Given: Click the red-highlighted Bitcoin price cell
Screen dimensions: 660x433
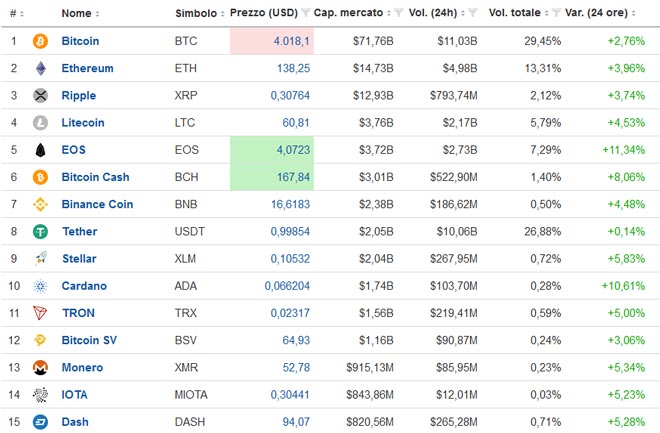Looking at the screenshot, I should tap(270, 42).
